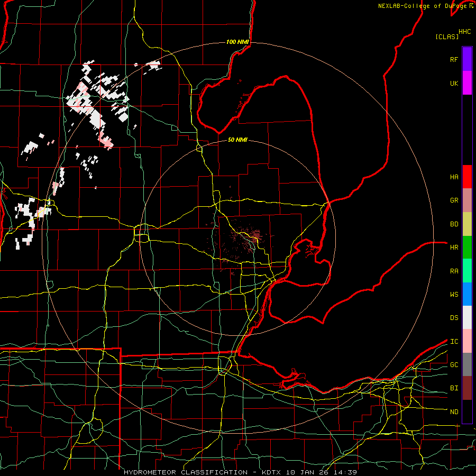Click the RA legend label
This screenshot has height=476, width=476.
click(454, 271)
